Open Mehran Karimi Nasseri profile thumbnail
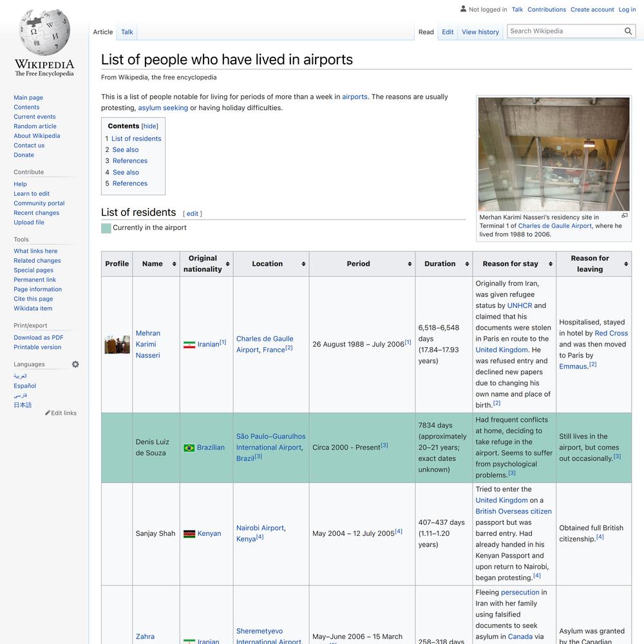Image resolution: width=644 pixels, height=644 pixels. click(x=117, y=345)
